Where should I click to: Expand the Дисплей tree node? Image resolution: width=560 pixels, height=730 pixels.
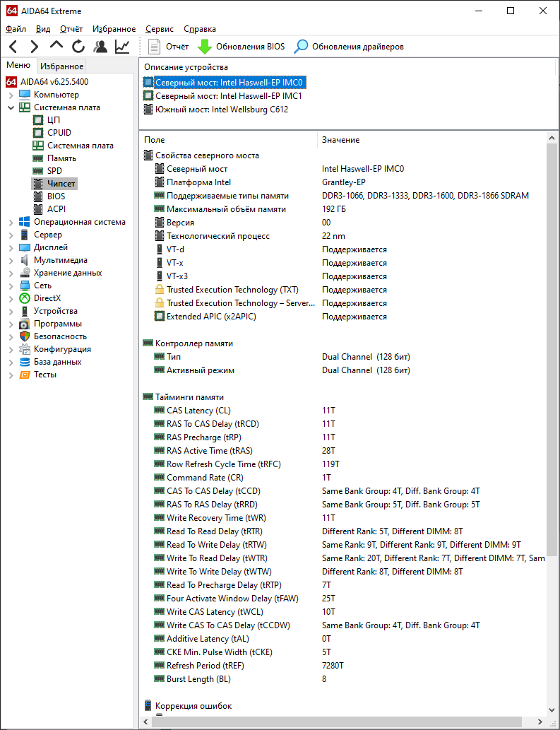click(11, 247)
